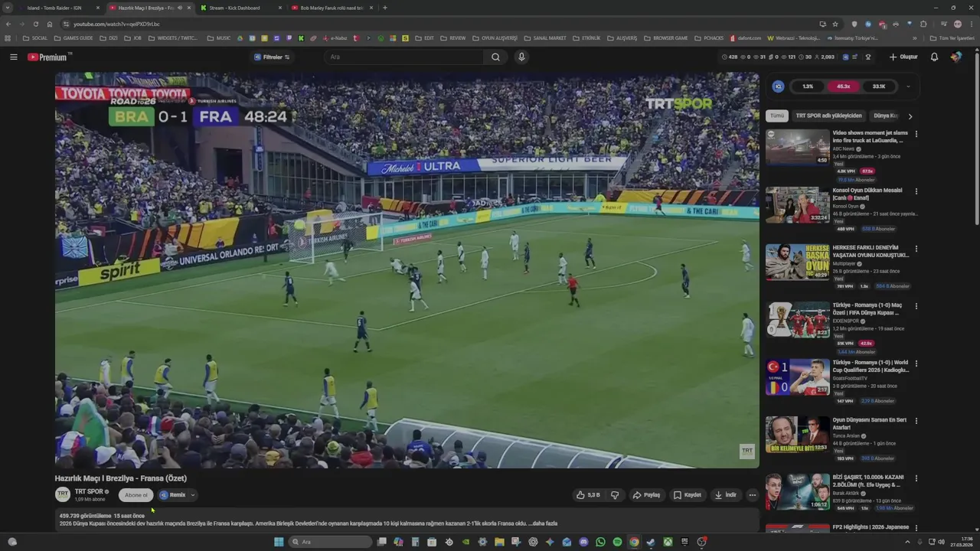Like the video with 5,3 B likes

(x=588, y=495)
